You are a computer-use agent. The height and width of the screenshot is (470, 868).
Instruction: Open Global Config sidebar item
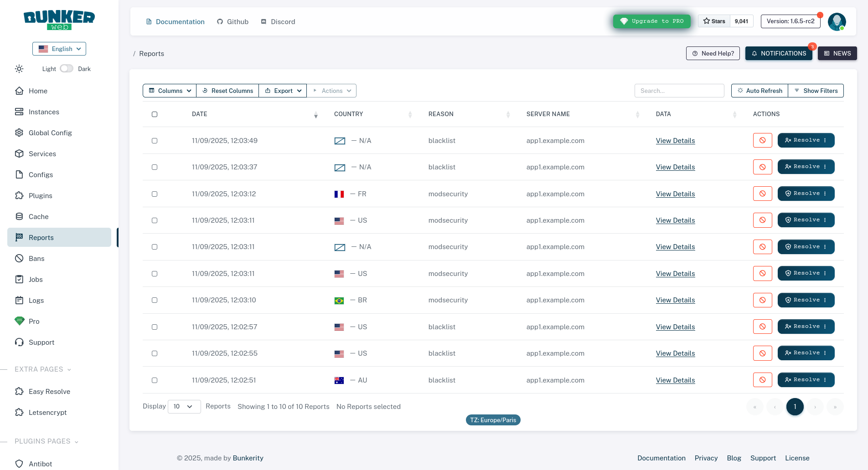tap(50, 133)
